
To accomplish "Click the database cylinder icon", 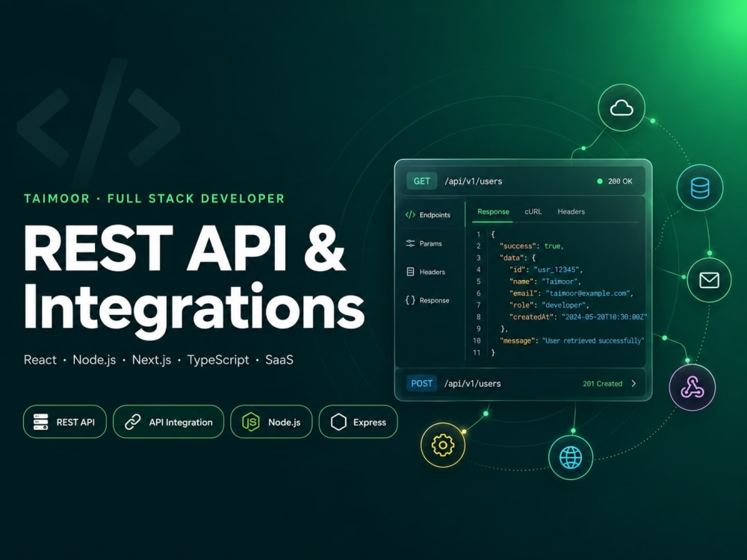I will (x=700, y=187).
